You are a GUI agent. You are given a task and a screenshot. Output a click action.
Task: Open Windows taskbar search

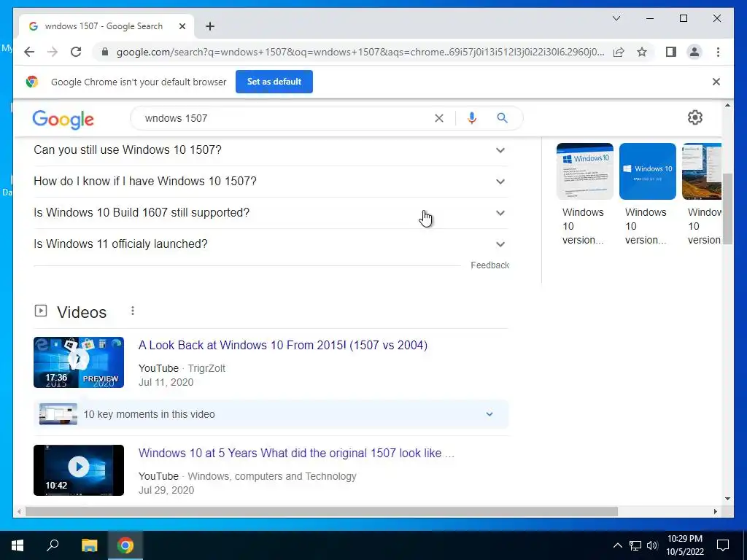tap(53, 545)
